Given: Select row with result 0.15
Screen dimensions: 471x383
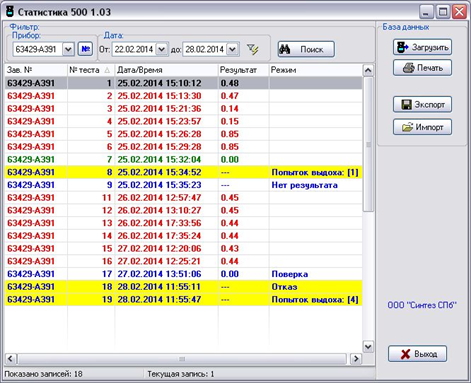Looking at the screenshot, I should tap(183, 121).
